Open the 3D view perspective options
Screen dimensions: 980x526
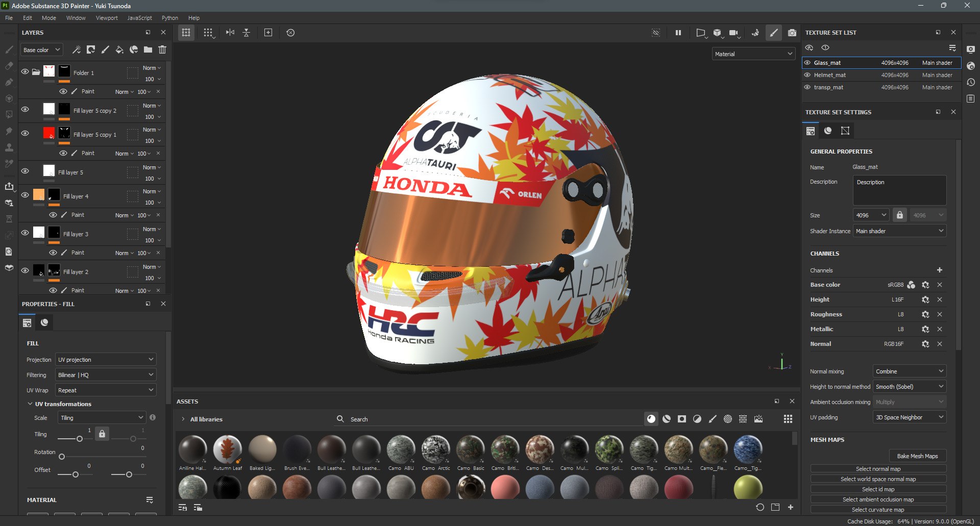[702, 33]
